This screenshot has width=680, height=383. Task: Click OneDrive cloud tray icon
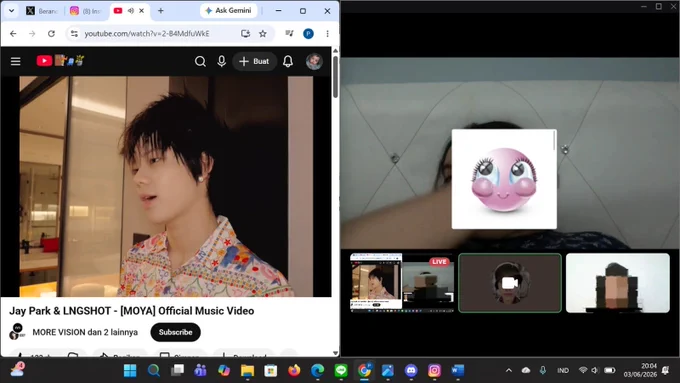pos(526,370)
